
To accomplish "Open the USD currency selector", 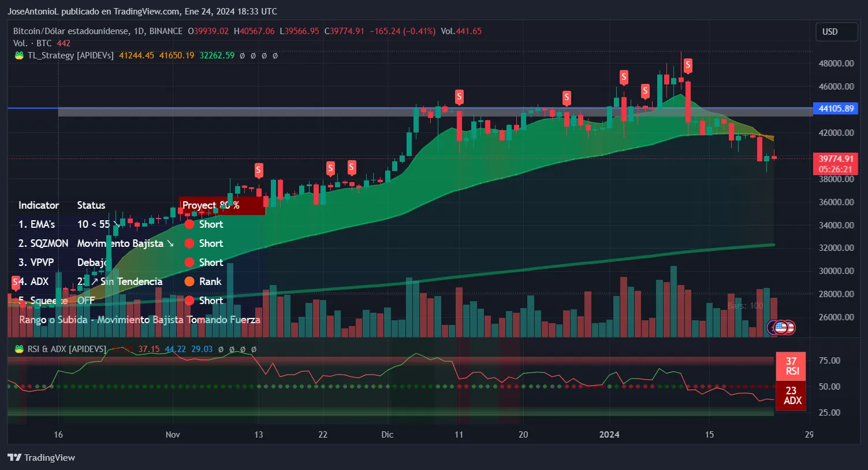I will [x=836, y=32].
